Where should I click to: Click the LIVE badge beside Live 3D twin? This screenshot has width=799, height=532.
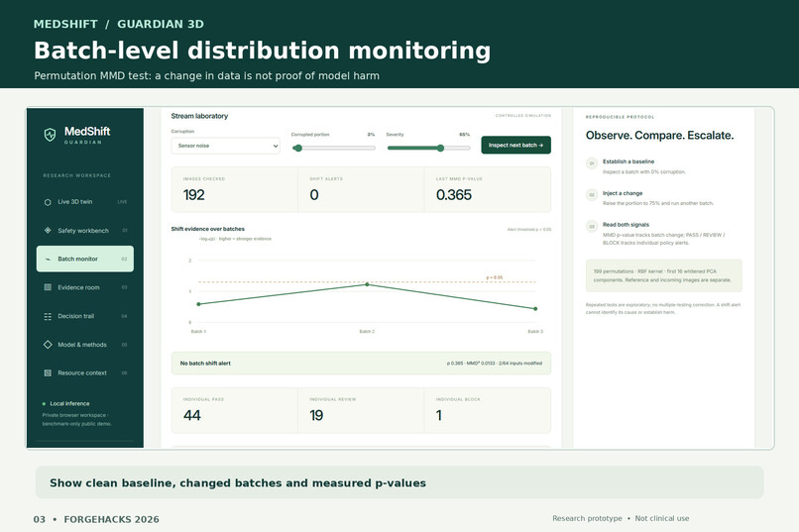(x=122, y=202)
